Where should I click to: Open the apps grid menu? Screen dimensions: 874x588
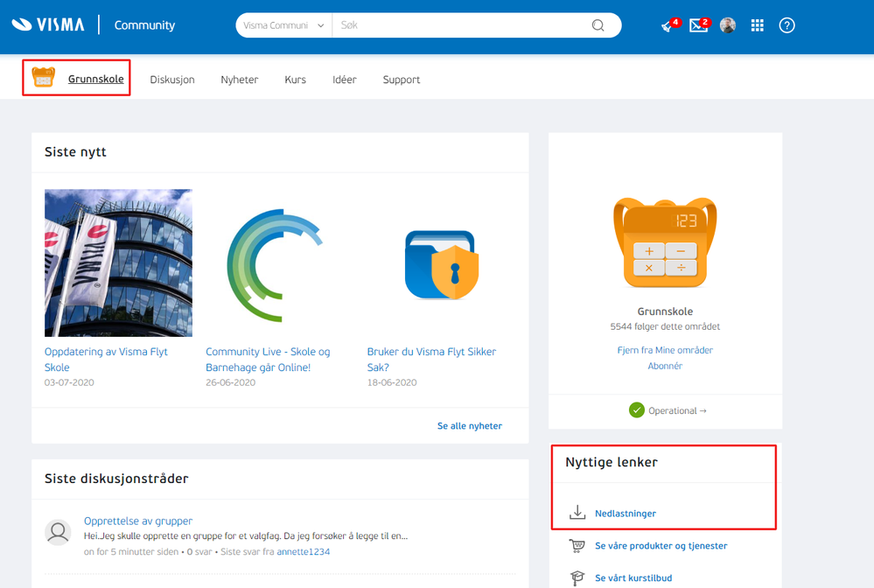click(757, 25)
